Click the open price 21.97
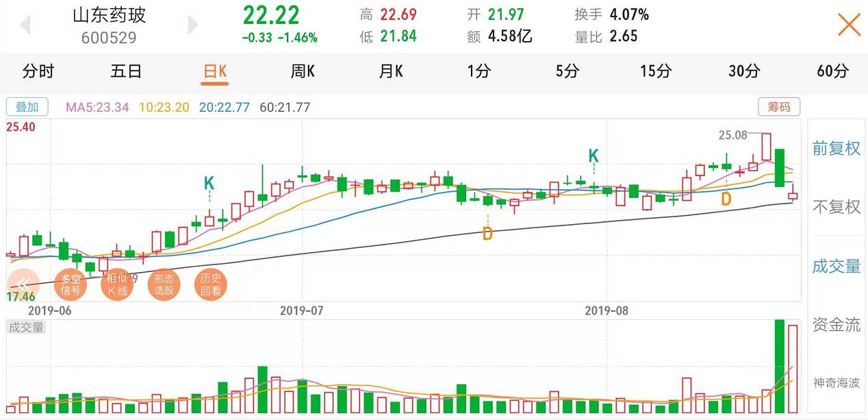 click(507, 14)
